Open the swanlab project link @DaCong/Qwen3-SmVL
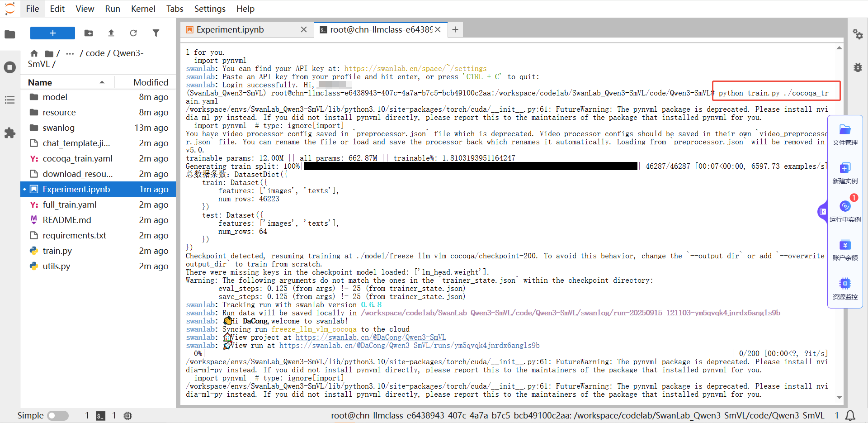Image resolution: width=868 pixels, height=423 pixels. click(x=371, y=337)
